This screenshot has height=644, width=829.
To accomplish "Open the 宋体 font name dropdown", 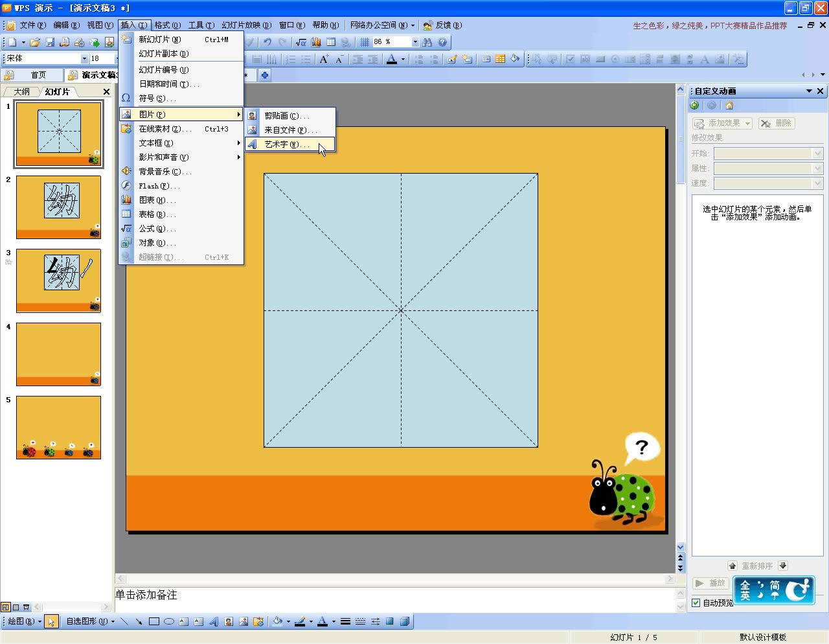I will pos(84,59).
